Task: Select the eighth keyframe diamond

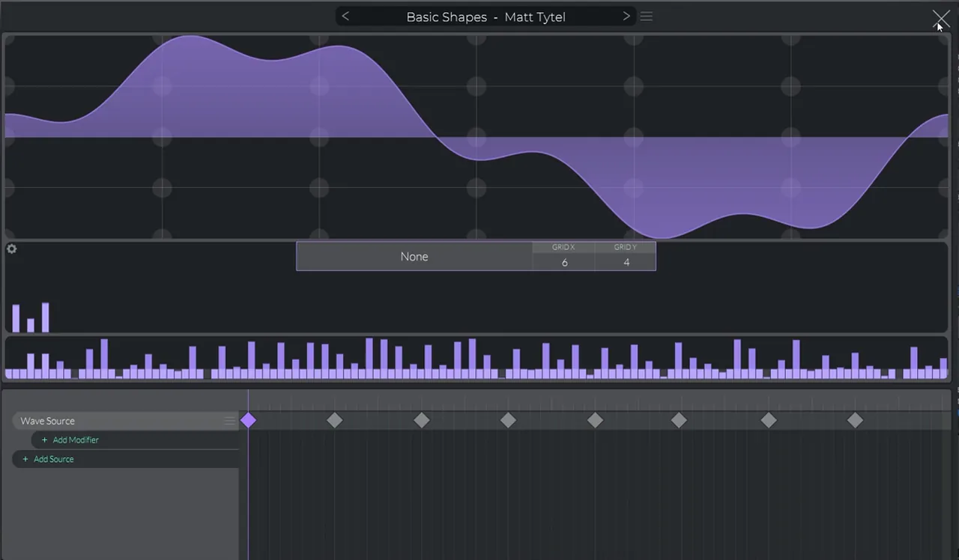Action: point(855,421)
